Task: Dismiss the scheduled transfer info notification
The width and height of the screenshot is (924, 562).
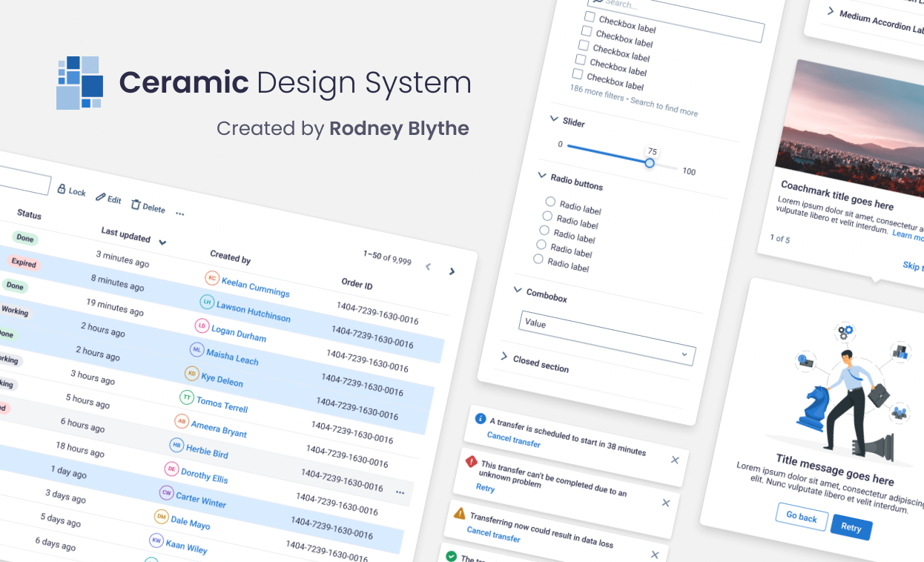Action: click(675, 460)
